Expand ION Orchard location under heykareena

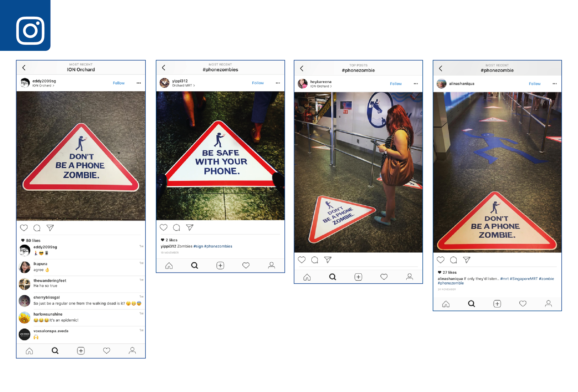pos(321,86)
